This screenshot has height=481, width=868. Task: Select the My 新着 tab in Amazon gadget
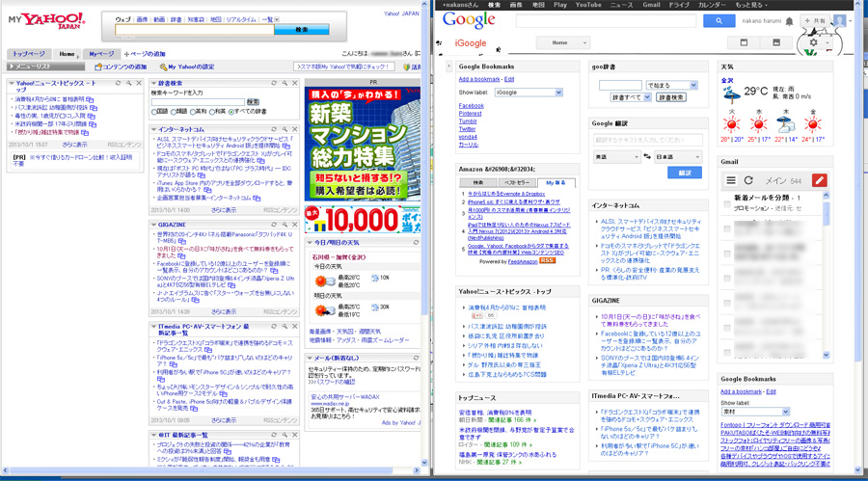click(x=556, y=182)
